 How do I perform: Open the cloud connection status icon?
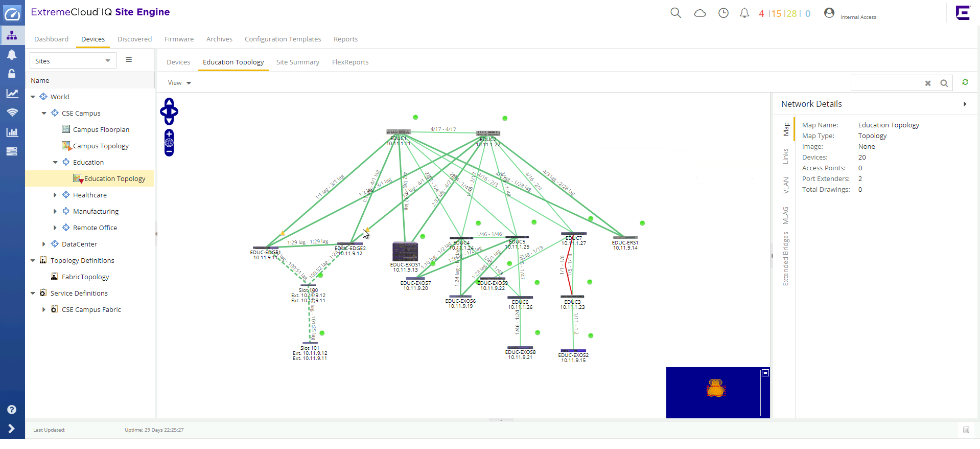[699, 13]
